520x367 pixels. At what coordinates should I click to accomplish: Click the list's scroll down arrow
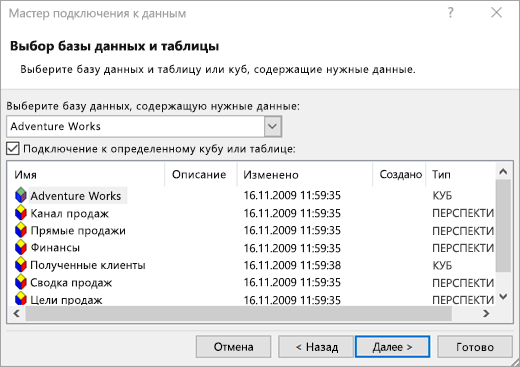point(503,296)
